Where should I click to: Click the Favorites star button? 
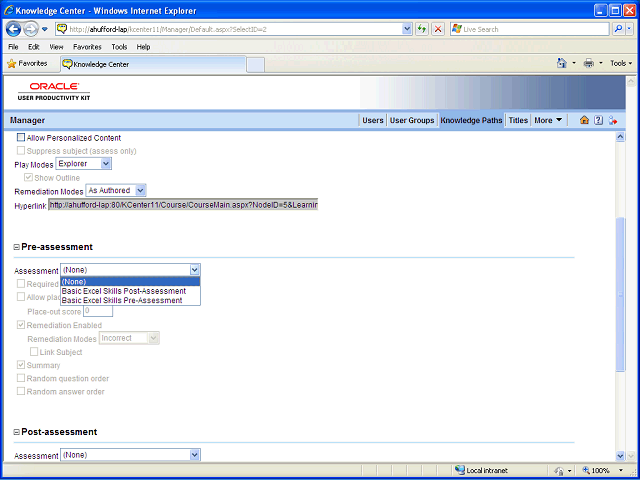point(27,64)
